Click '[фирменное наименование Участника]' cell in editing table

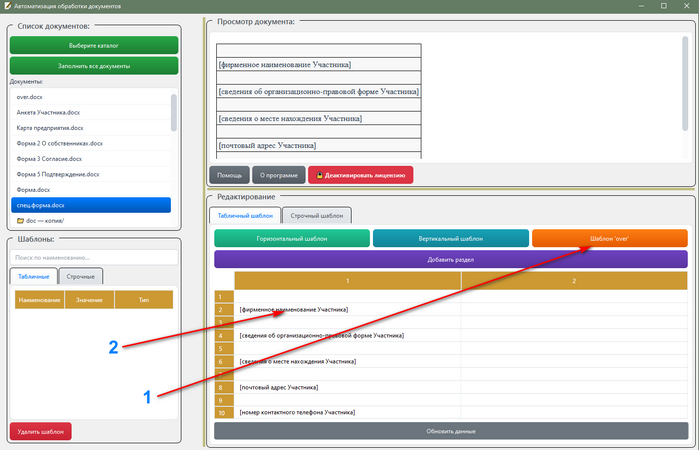point(348,309)
